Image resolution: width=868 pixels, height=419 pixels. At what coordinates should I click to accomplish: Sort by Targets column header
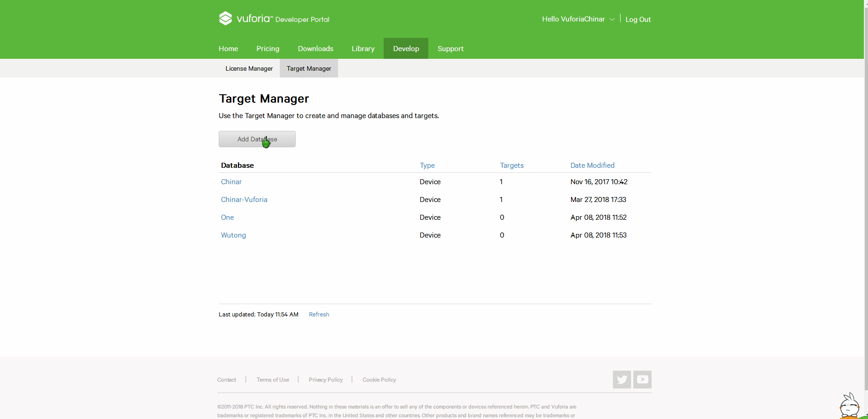pyautogui.click(x=512, y=165)
